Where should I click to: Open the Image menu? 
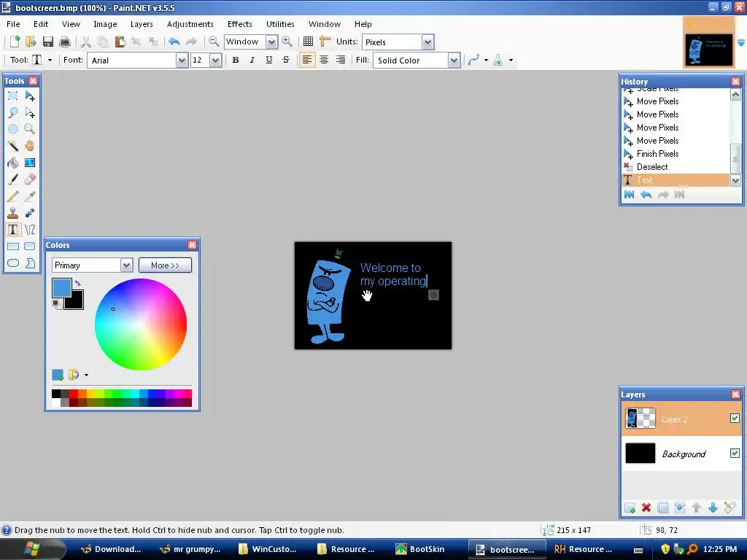click(105, 24)
